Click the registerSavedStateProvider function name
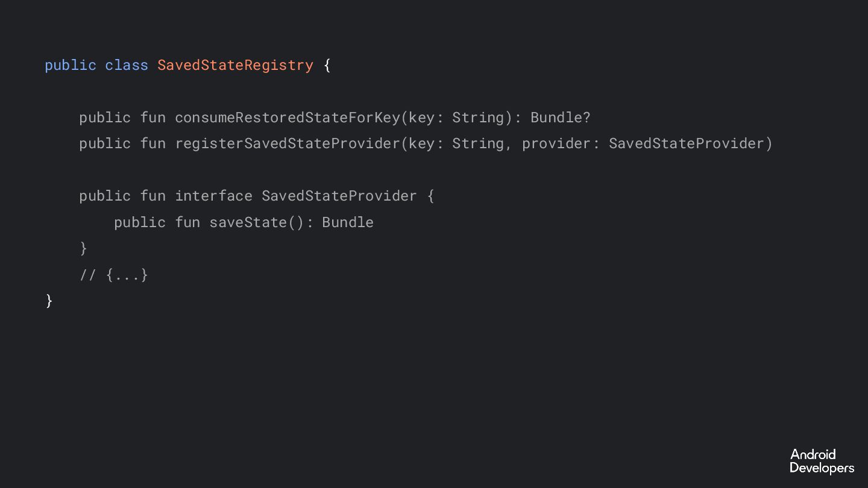Viewport: 868px width, 488px height. point(287,143)
